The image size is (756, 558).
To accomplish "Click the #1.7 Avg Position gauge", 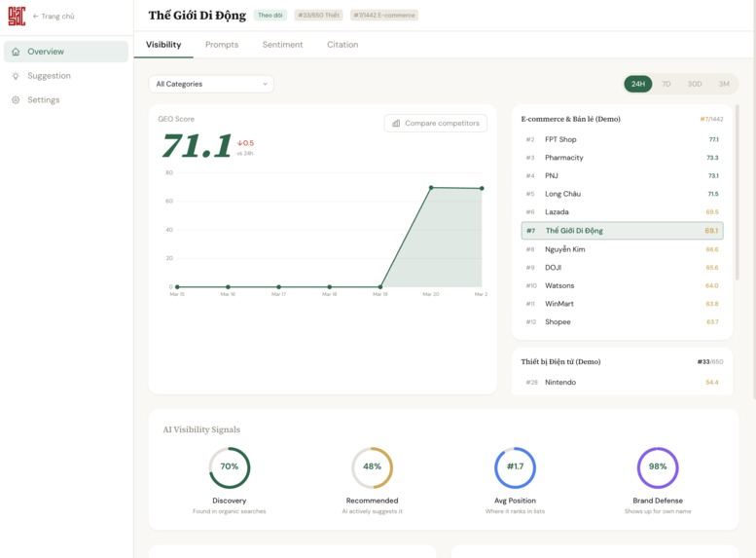I will pos(515,467).
